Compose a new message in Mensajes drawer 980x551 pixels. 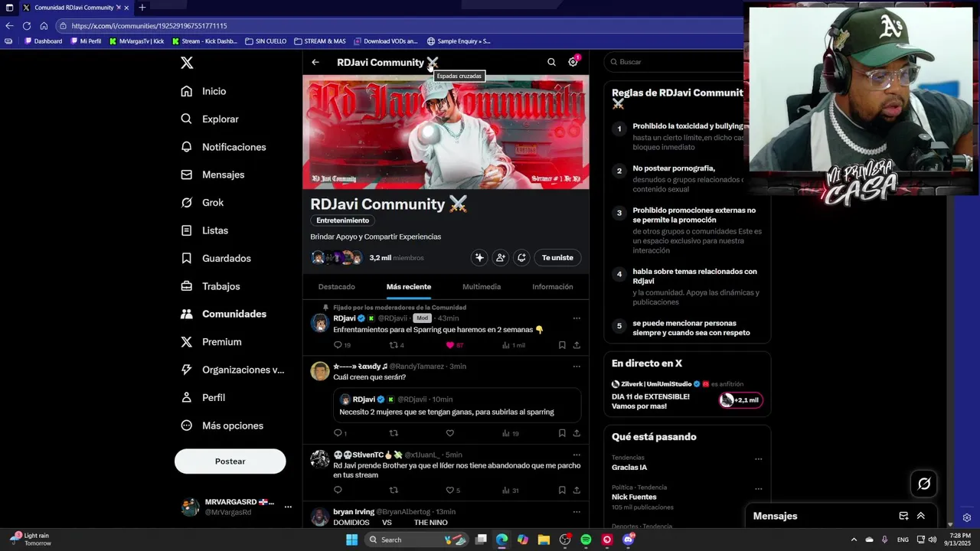click(903, 516)
